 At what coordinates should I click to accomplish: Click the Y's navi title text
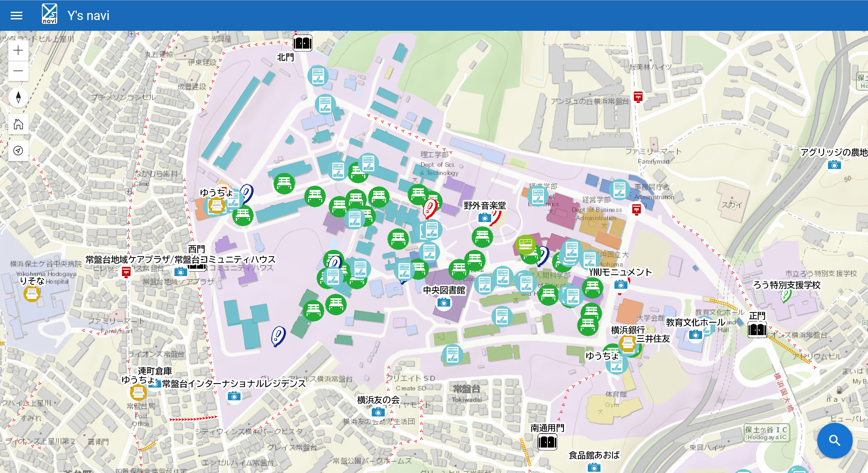88,16
